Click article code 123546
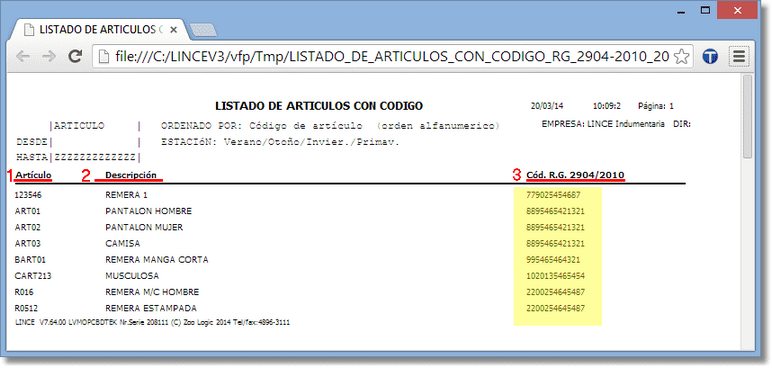 (28, 195)
